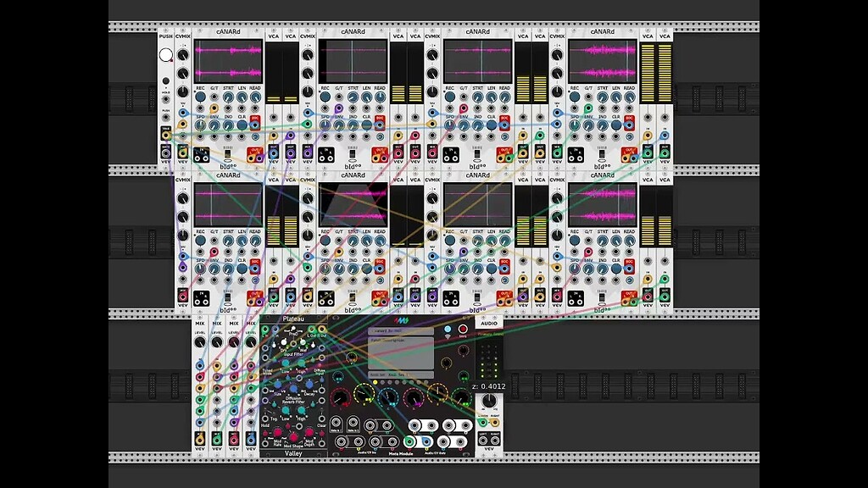
Task: Click the large green-ringed knob on Meta Module
Action: click(x=461, y=397)
